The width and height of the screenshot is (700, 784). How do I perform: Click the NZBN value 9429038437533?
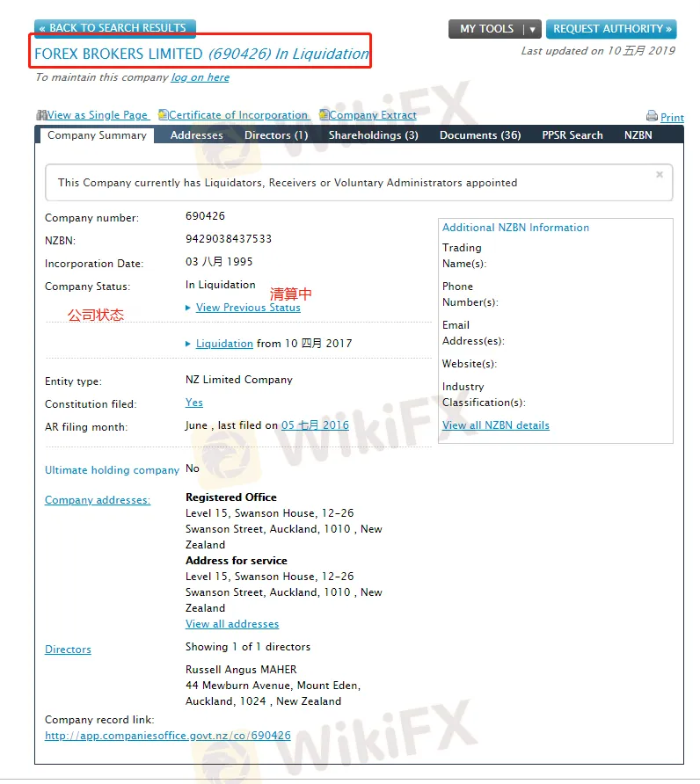tap(229, 239)
